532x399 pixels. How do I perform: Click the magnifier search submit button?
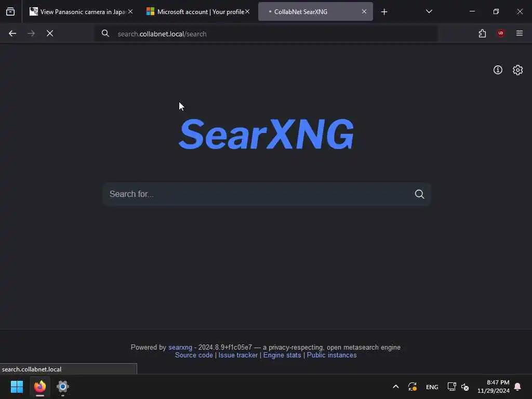419,194
